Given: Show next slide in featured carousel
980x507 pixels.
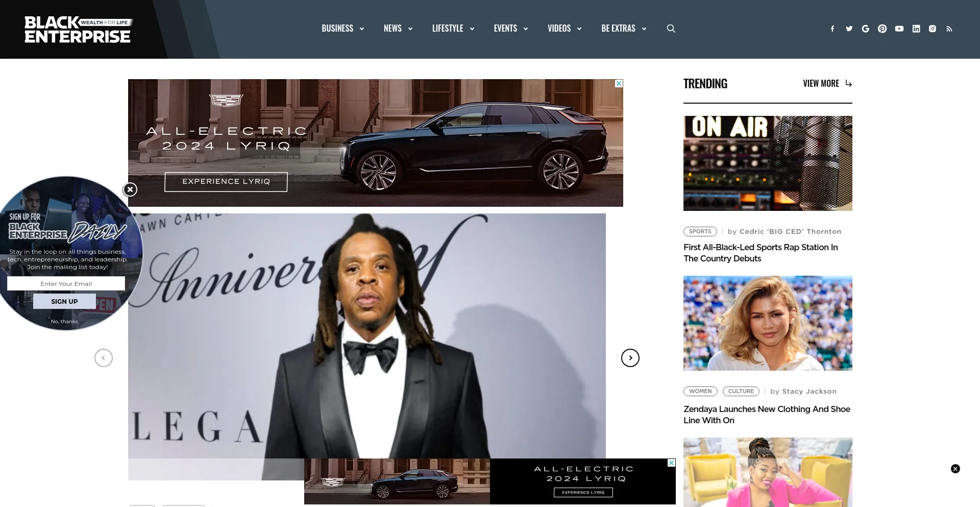Looking at the screenshot, I should click(630, 358).
